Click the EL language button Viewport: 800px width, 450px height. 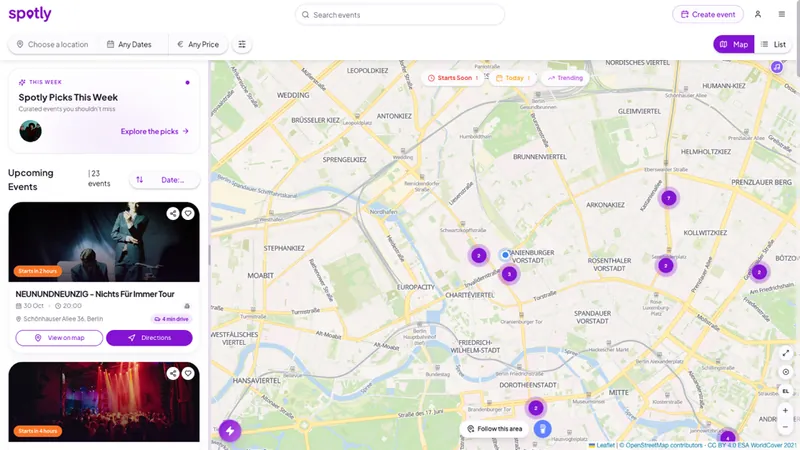click(786, 391)
